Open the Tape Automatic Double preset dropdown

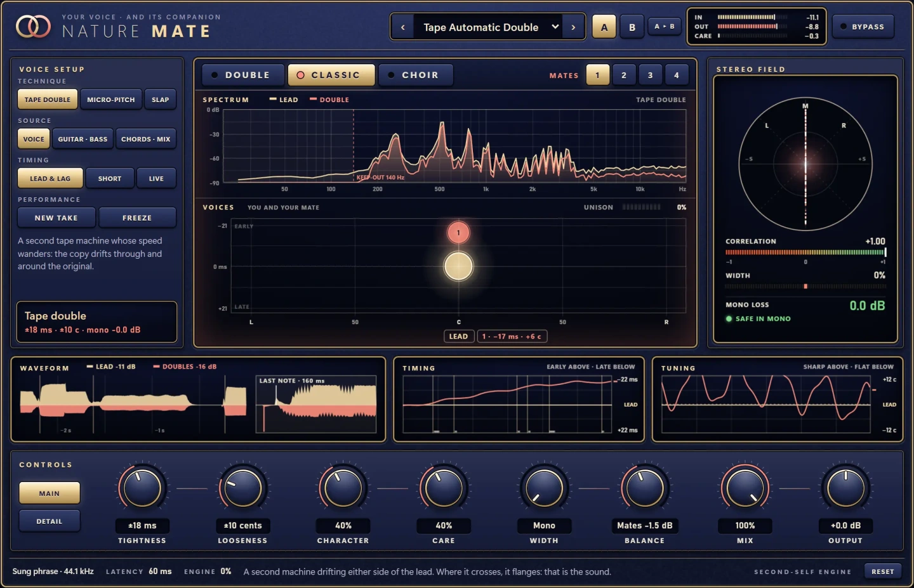(487, 27)
